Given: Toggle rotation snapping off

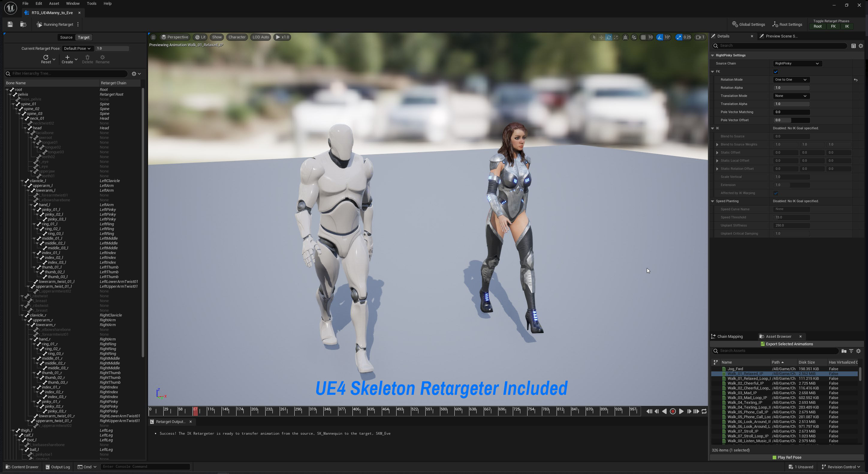Looking at the screenshot, I should pos(660,37).
